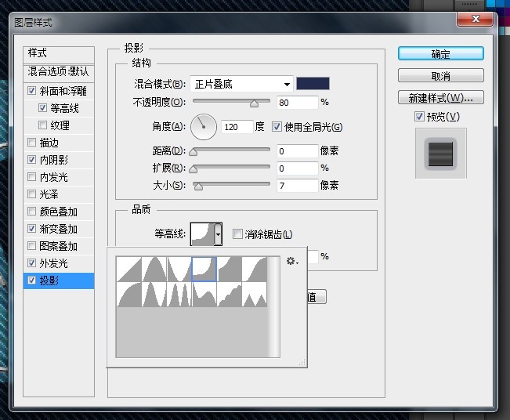Click the 大小 size input field
Viewport: 510px width, 420px height.
click(296, 185)
